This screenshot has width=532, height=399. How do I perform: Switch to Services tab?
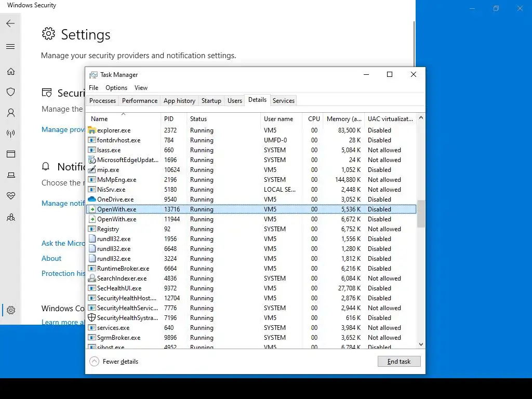[x=284, y=101]
